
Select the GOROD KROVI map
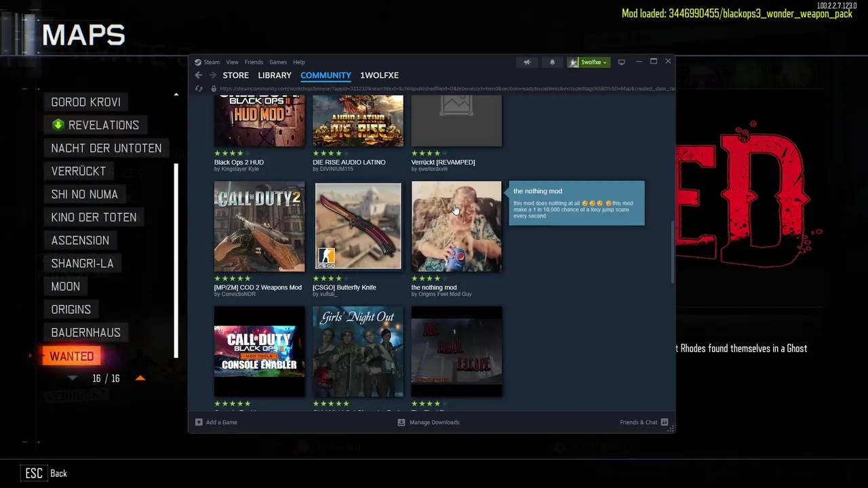point(86,102)
